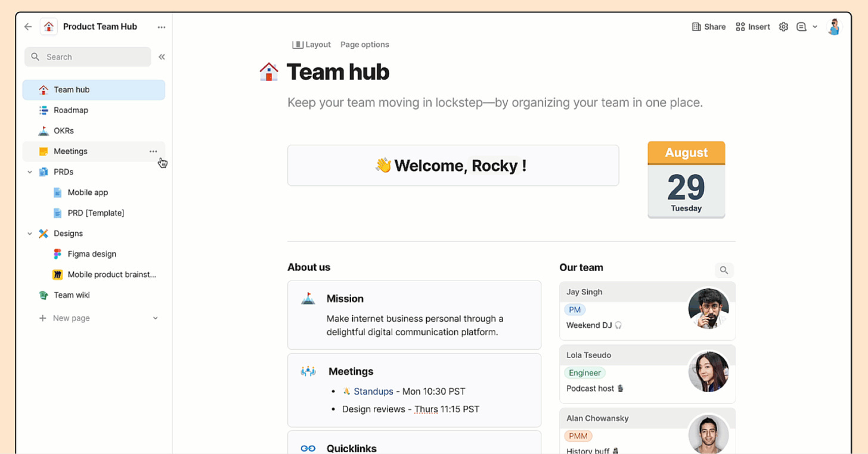Screen dimensions: 868x454
Task: Click the Miro icon for Mobile product brainstorm
Action: (57, 275)
